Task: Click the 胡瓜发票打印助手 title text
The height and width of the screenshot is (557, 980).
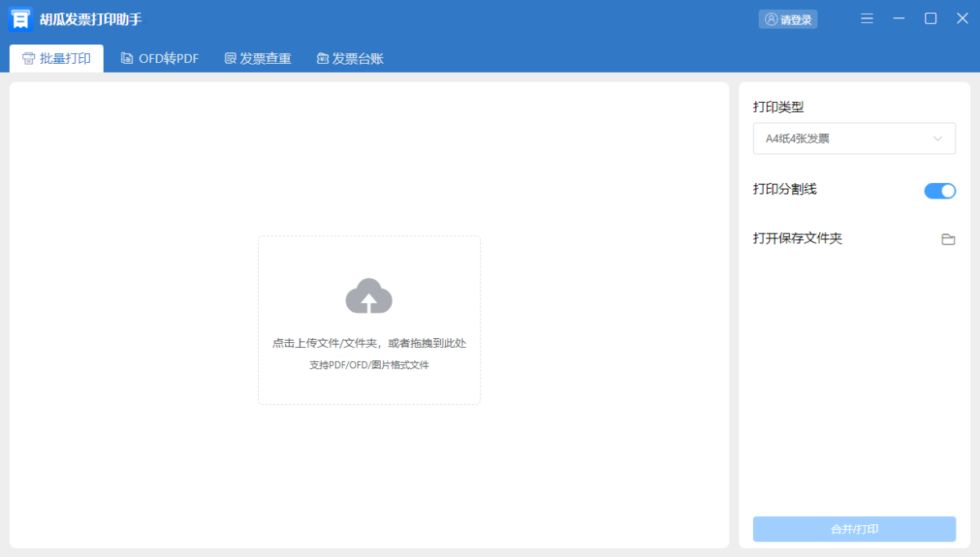Action: (91, 20)
